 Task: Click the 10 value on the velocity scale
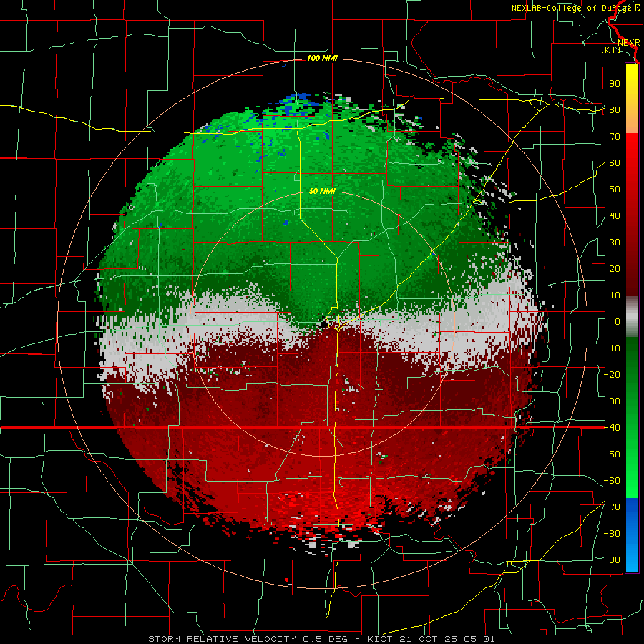coord(615,296)
